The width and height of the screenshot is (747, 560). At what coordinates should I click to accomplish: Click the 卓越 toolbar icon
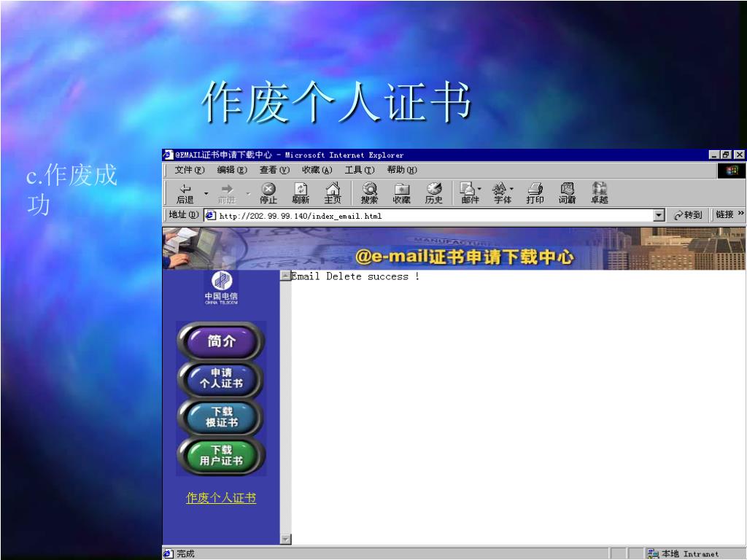tap(600, 193)
